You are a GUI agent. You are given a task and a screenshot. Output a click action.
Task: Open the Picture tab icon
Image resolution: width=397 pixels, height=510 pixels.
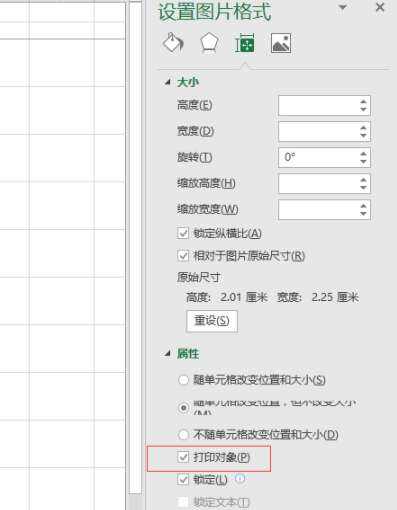click(x=281, y=43)
